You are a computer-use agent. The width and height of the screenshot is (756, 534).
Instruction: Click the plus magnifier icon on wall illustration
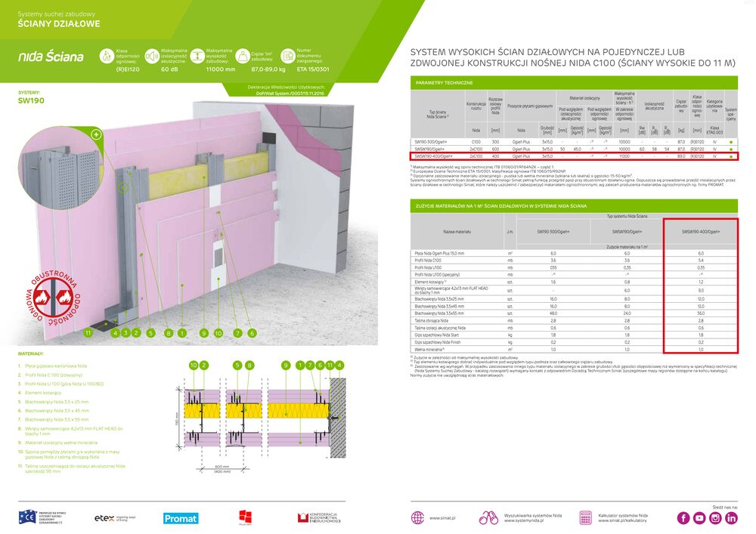[x=96, y=134]
